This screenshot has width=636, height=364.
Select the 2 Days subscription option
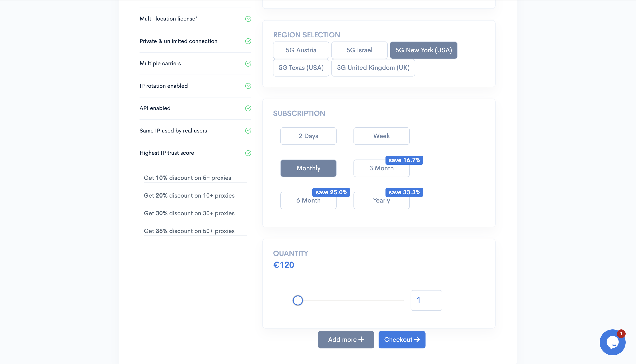pyautogui.click(x=308, y=136)
